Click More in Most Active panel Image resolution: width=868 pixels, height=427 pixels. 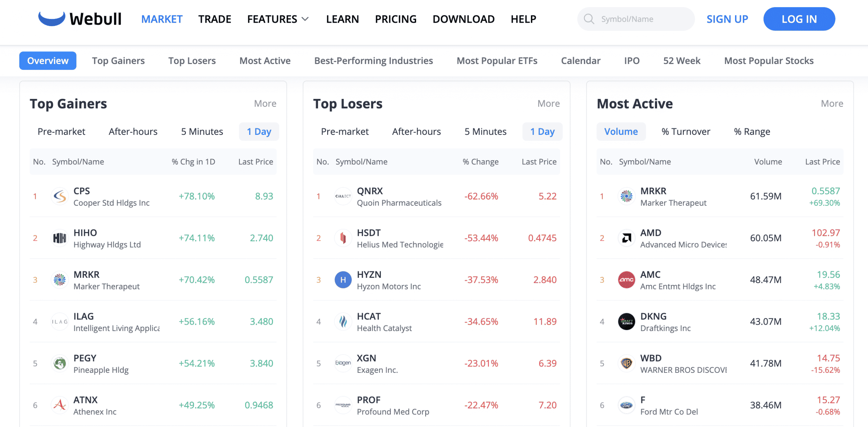[x=832, y=103]
